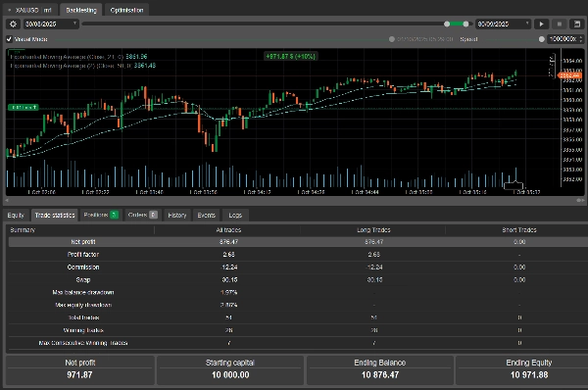Click the left handle of date range slider

click(x=447, y=24)
